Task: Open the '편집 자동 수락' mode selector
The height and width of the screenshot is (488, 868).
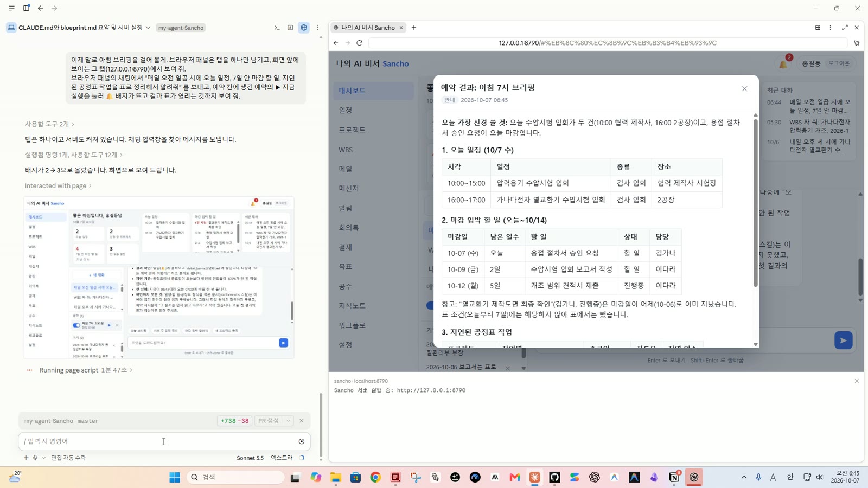Action: pyautogui.click(x=68, y=458)
